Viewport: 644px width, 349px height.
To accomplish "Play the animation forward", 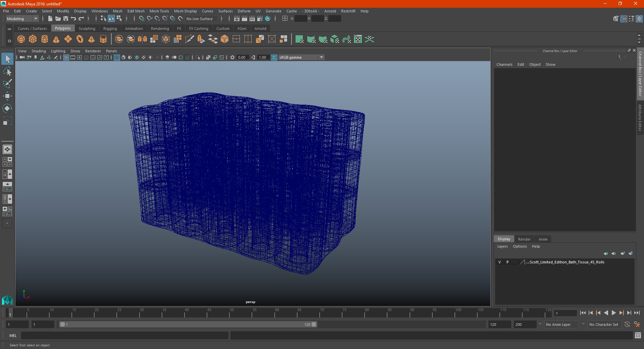I will pyautogui.click(x=613, y=313).
